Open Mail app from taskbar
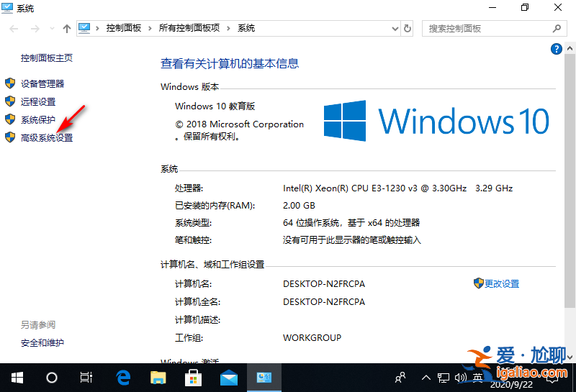The image size is (576, 392). pos(228,378)
